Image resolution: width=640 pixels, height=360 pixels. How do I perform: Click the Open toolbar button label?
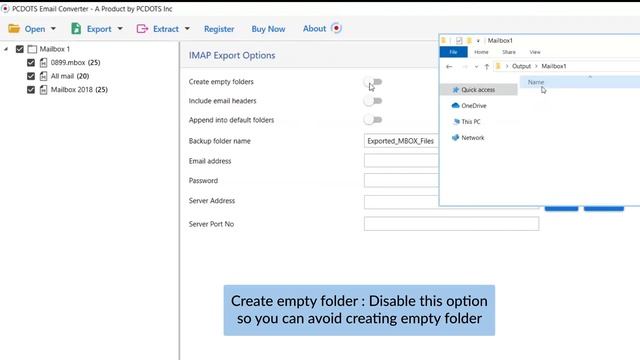tap(35, 29)
